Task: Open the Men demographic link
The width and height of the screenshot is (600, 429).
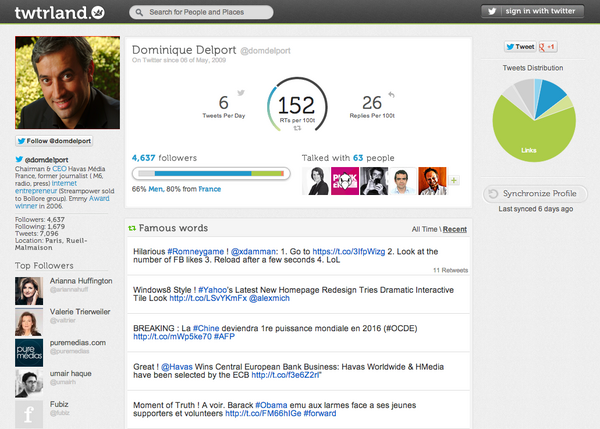Action: 155,189
